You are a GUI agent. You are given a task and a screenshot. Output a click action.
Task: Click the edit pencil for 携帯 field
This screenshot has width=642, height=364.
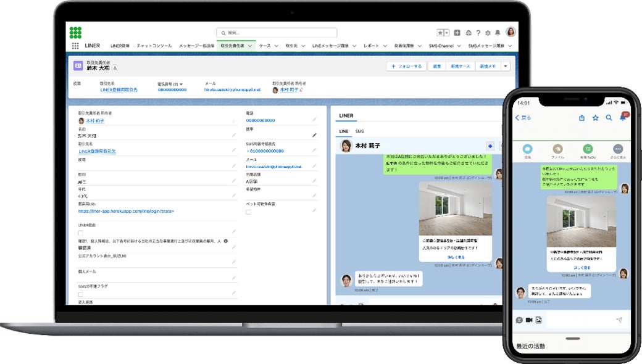pyautogui.click(x=314, y=135)
